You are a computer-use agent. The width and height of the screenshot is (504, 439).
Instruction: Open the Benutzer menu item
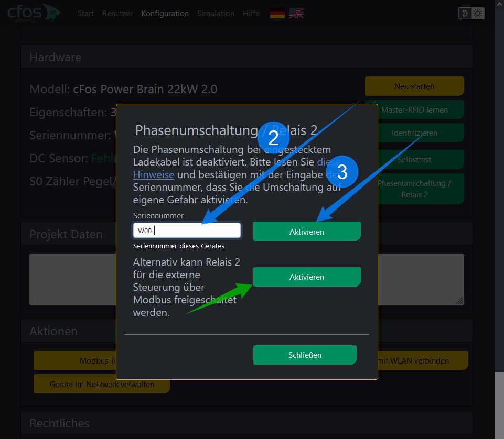click(117, 14)
